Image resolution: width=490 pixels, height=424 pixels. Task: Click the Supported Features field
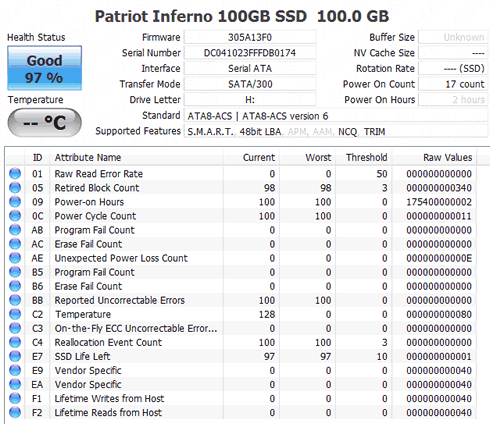[x=336, y=131]
